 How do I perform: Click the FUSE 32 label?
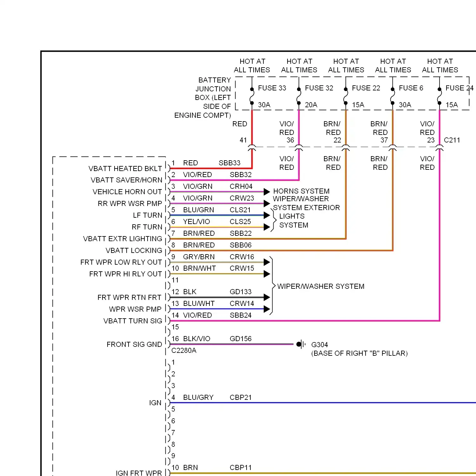pos(319,88)
